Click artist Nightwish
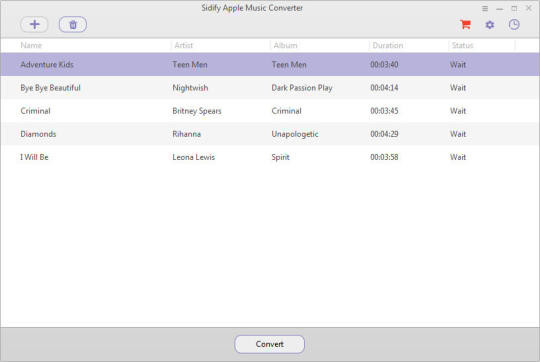 point(190,88)
